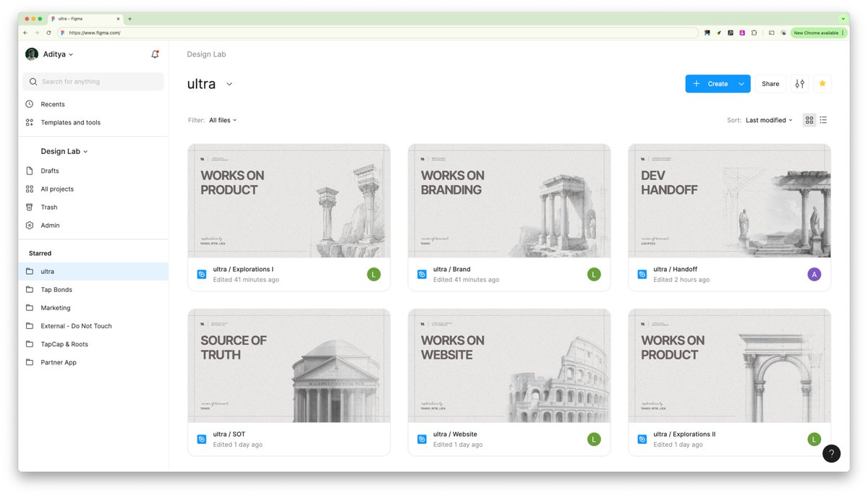
Task: Click the ultra – Figma browser tab
Action: (x=85, y=19)
